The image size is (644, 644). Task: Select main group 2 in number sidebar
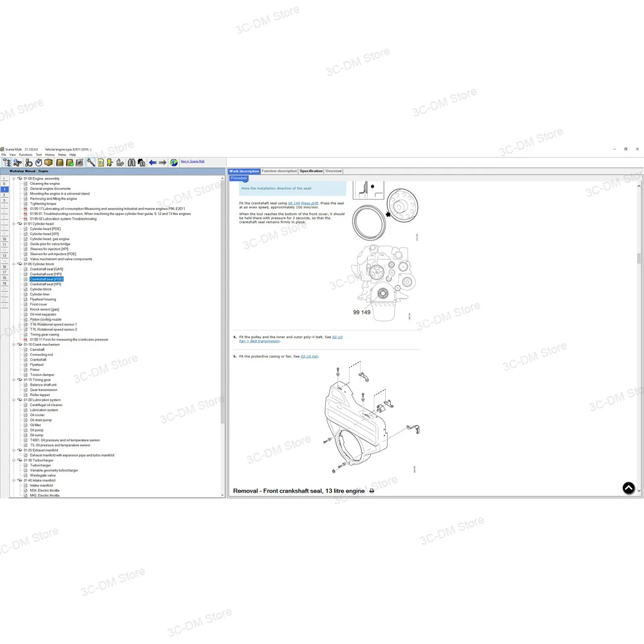pyautogui.click(x=5, y=195)
